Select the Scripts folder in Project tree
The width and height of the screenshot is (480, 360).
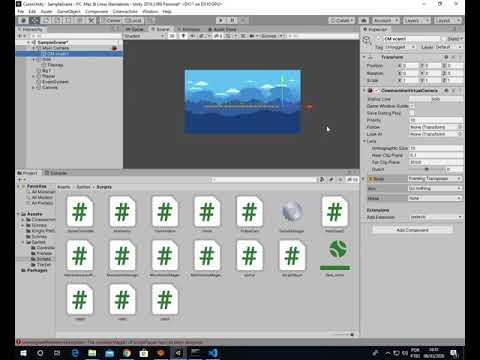(43, 259)
